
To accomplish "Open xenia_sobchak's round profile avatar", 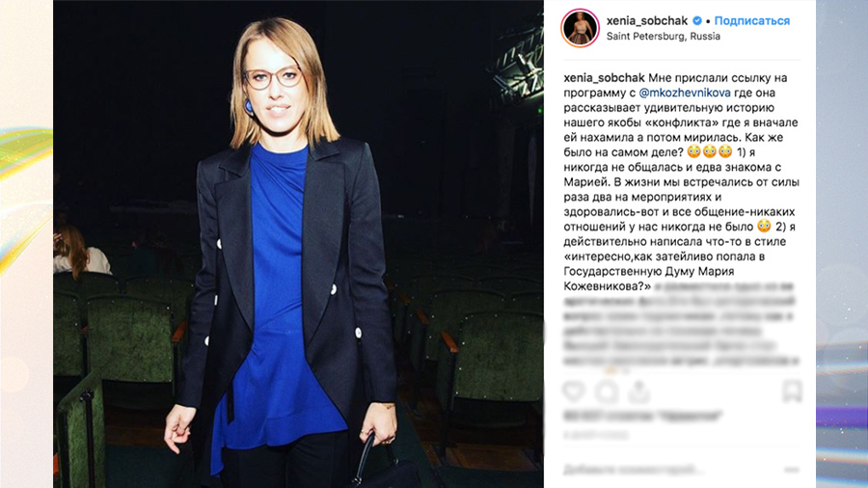I will (581, 28).
